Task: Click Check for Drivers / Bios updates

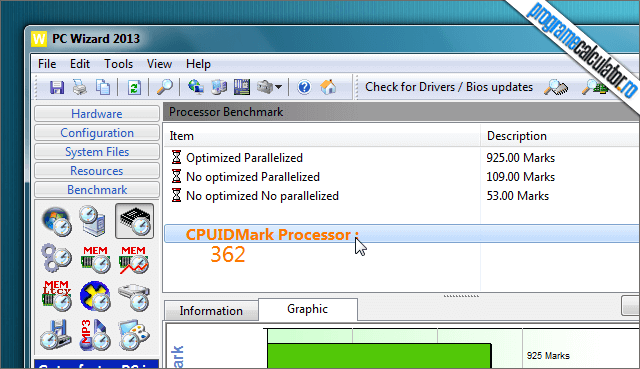Action: click(449, 87)
